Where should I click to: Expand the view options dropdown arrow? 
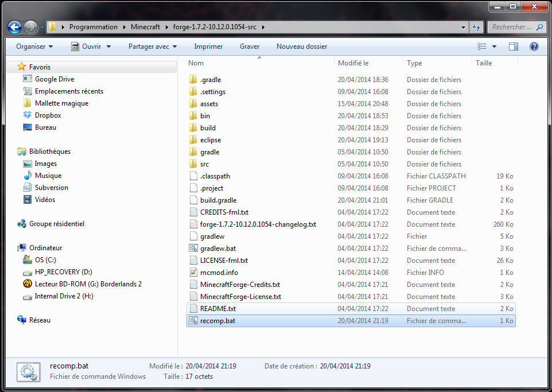click(495, 46)
